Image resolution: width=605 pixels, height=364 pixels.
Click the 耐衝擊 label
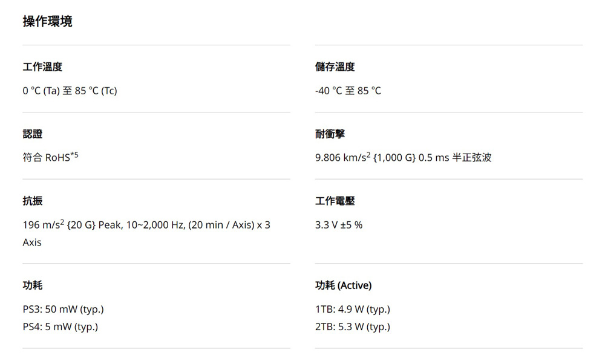click(x=330, y=134)
